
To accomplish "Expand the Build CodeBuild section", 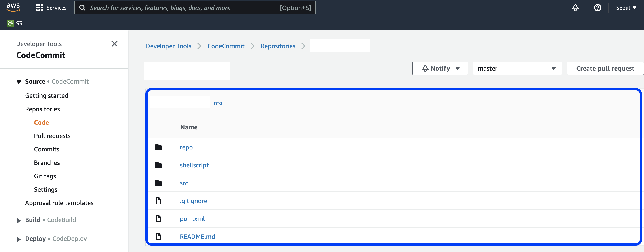I will pos(19,220).
